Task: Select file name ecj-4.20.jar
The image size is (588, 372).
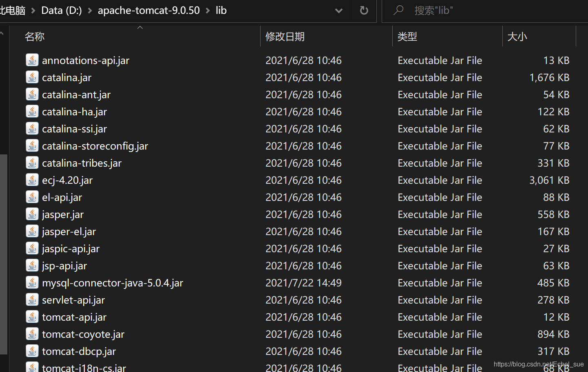Action: click(67, 180)
